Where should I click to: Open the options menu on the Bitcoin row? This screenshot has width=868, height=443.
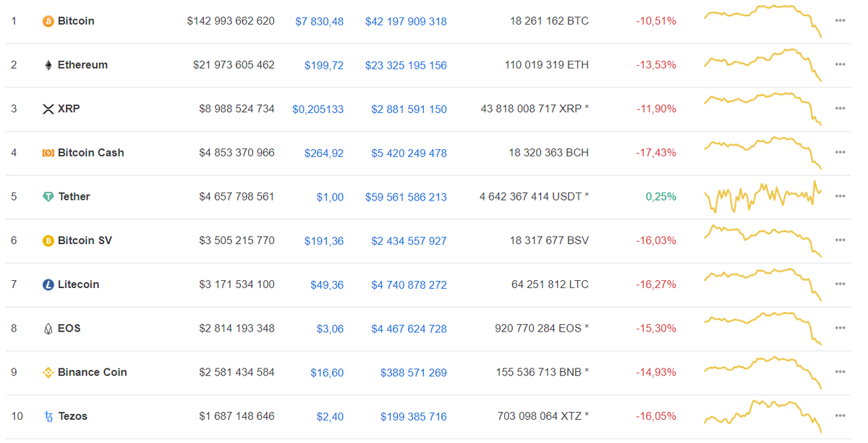[x=840, y=21]
